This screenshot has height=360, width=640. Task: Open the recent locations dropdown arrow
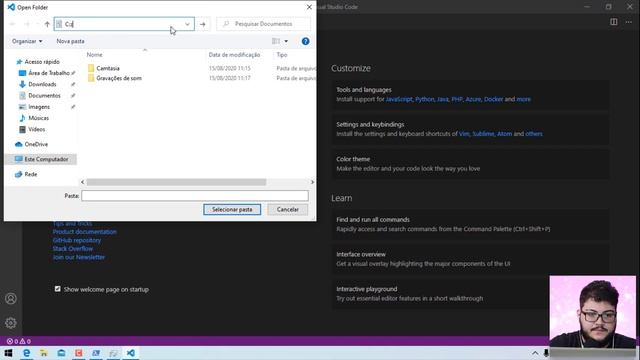tap(37, 24)
